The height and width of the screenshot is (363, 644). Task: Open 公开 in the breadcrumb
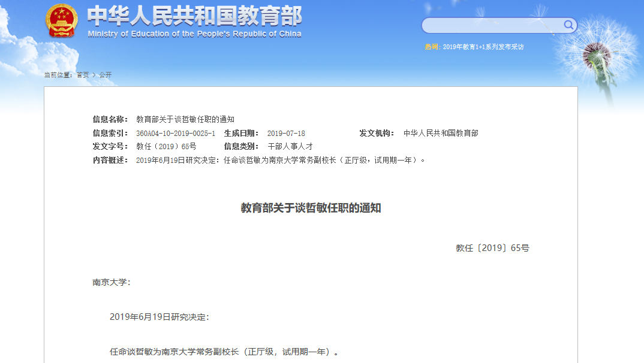tap(105, 75)
